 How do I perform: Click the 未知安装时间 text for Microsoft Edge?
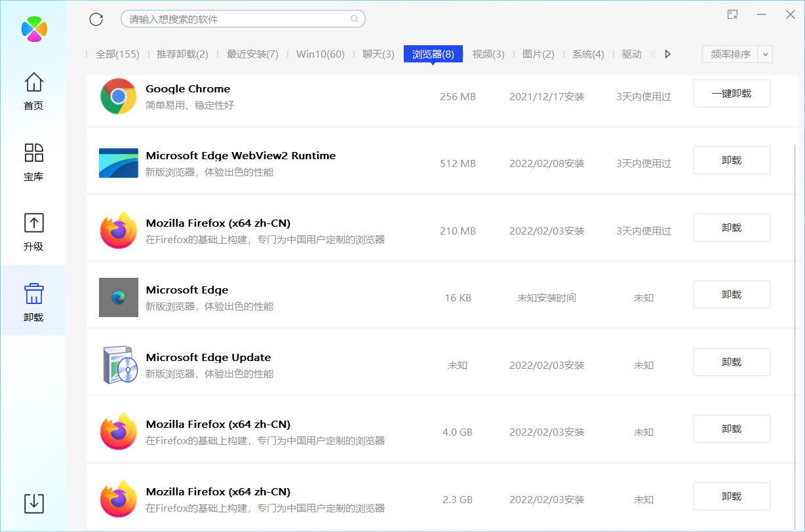point(547,298)
